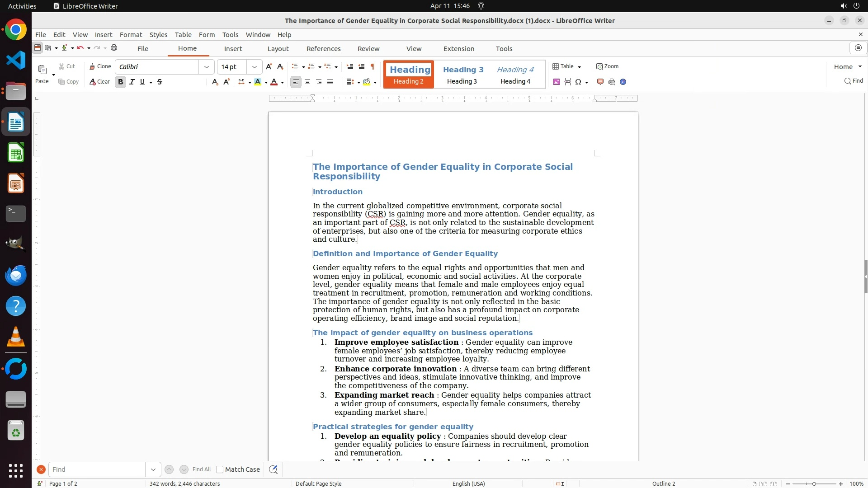Center align the paragraph
Screen dimensions: 868x488
pyautogui.click(x=307, y=82)
